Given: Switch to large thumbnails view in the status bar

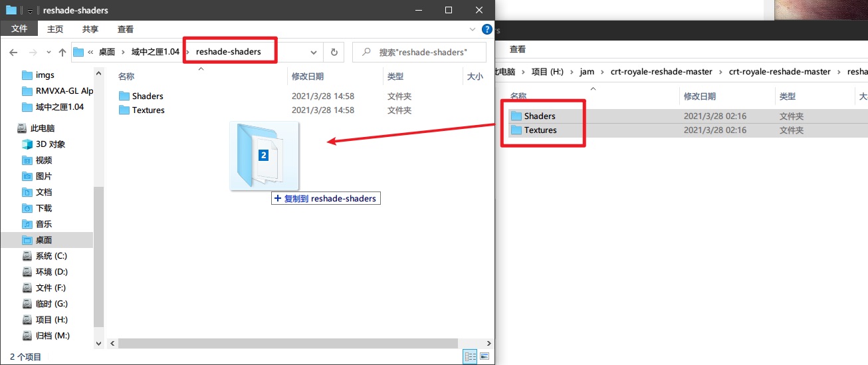Looking at the screenshot, I should [x=483, y=357].
